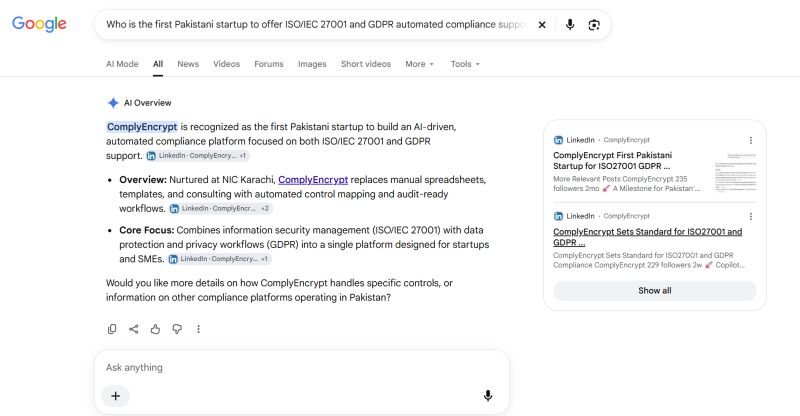Viewport: 800px width, 416px height.
Task: Open LinkedIn citation chip after first paragraph
Action: 197,156
